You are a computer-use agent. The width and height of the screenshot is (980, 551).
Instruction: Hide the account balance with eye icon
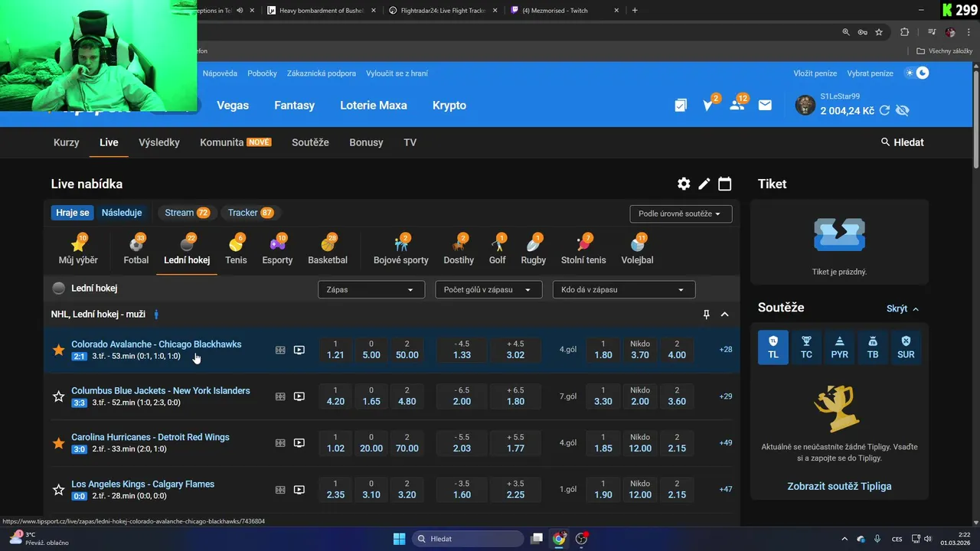click(x=903, y=111)
